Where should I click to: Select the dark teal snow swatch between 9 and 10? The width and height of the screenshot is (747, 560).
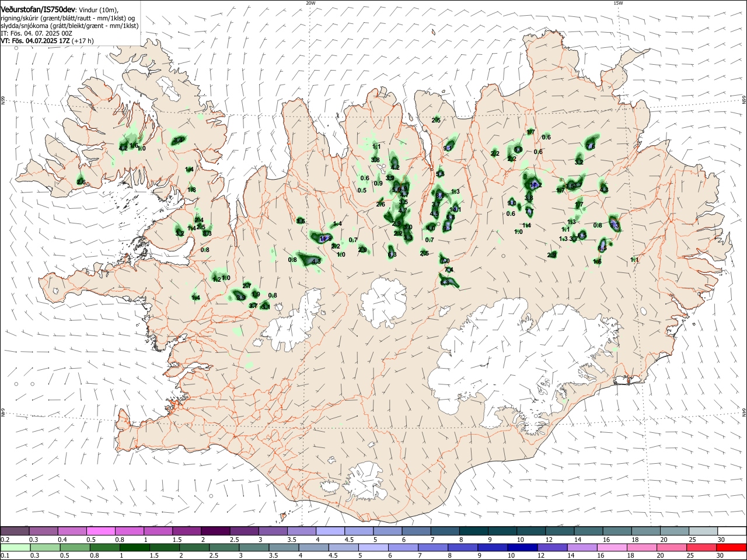pyautogui.click(x=502, y=531)
